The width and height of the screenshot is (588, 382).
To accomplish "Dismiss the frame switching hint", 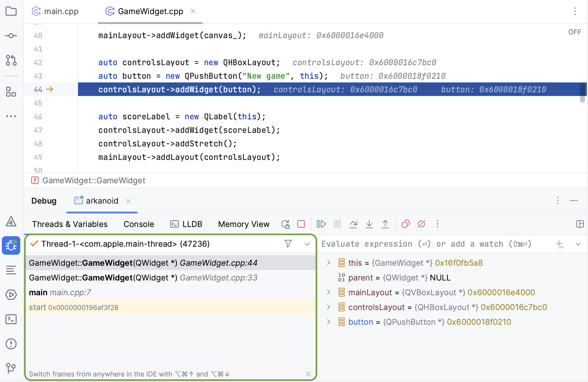I will point(308,374).
